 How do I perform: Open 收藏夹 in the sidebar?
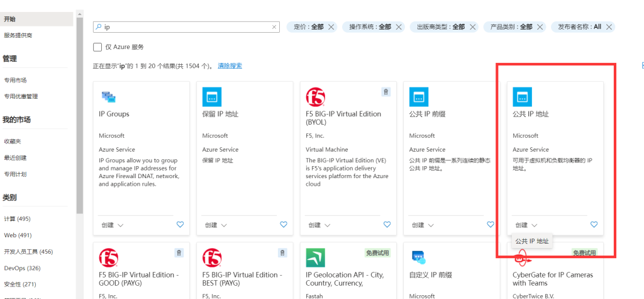pyautogui.click(x=13, y=141)
